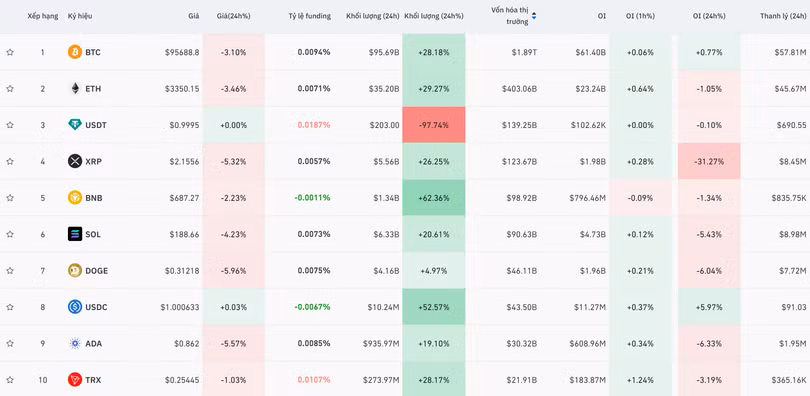The height and width of the screenshot is (396, 810).
Task: Open the USDT symbol link
Action: [96, 125]
